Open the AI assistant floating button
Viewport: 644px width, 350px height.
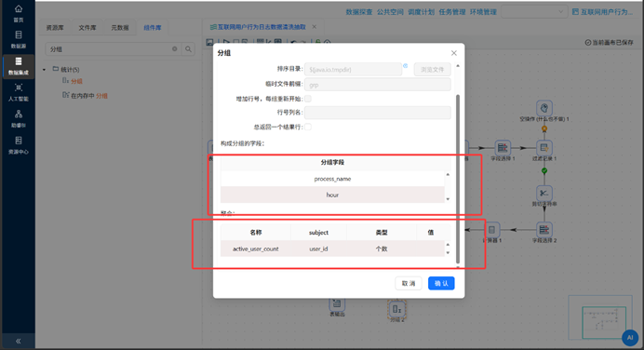630,338
